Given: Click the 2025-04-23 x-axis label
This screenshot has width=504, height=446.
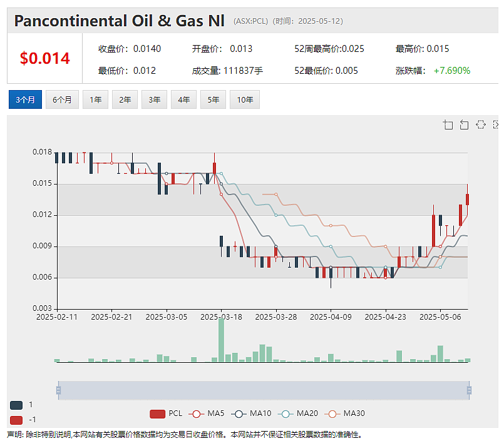Looking at the screenshot, I should [x=386, y=317].
